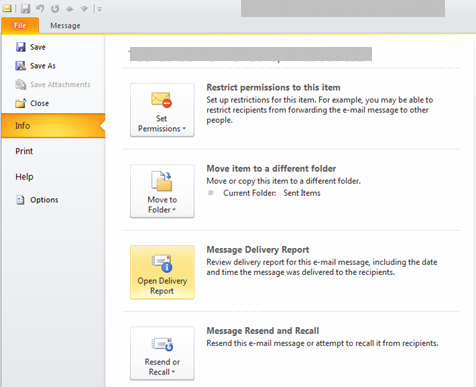This screenshot has width=476, height=387.
Task: Click the Save icon in the sidebar
Action: tap(21, 47)
